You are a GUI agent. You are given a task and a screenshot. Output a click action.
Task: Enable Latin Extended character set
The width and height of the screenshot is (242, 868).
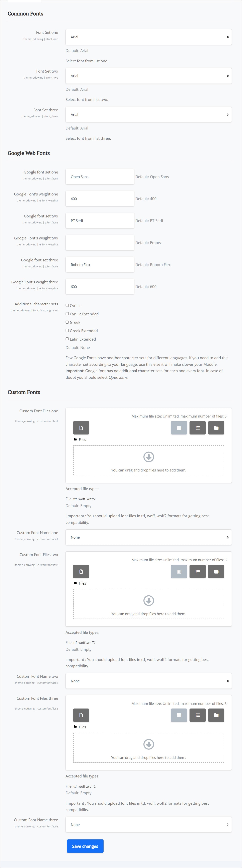(67, 339)
